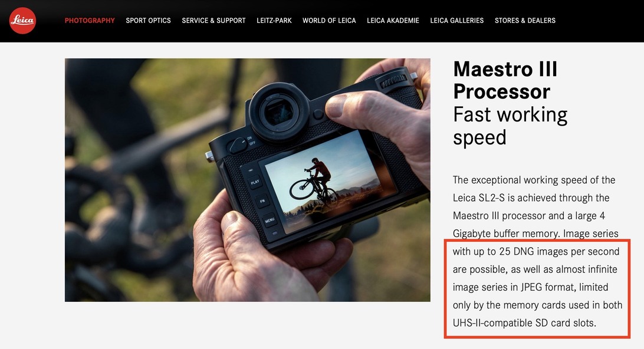Screen dimensions: 644x349
Task: Click the Fast working speed subheading
Action: click(x=510, y=126)
